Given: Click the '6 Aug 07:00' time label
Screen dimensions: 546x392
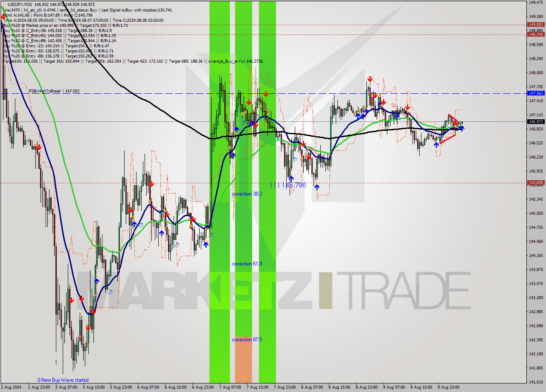Looking at the screenshot, I should 149,387.
